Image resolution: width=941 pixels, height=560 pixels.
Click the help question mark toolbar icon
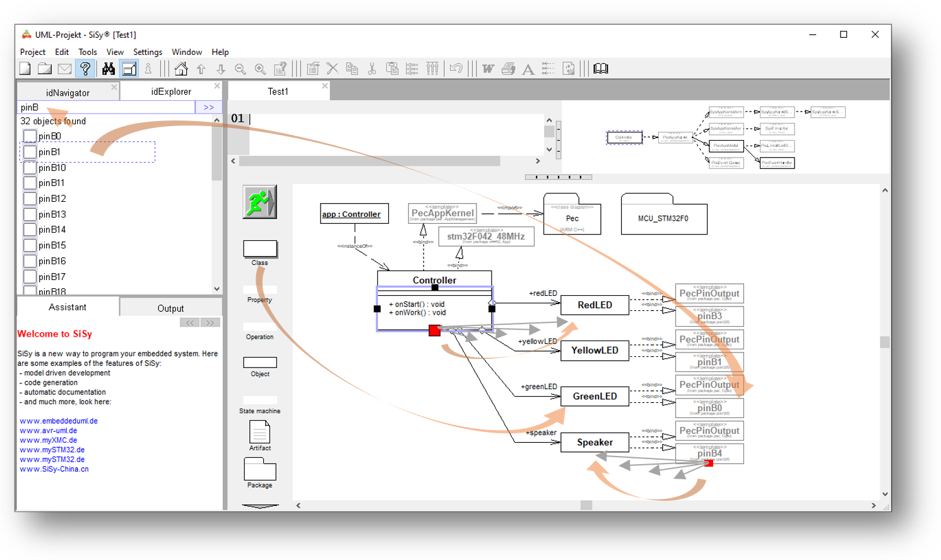(x=85, y=69)
